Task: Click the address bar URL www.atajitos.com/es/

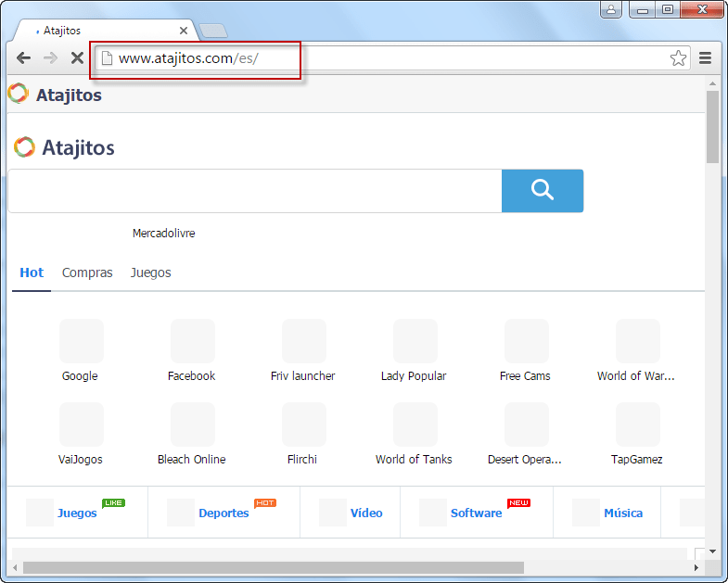Action: click(x=188, y=58)
